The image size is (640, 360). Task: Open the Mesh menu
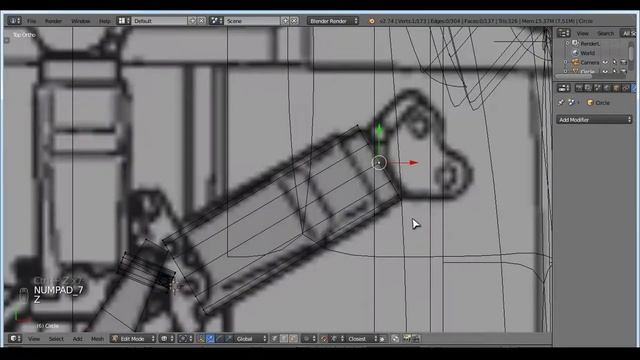97,339
